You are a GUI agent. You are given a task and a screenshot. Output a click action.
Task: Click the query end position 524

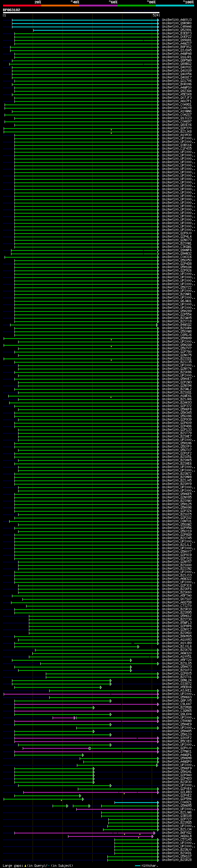(155, 15)
